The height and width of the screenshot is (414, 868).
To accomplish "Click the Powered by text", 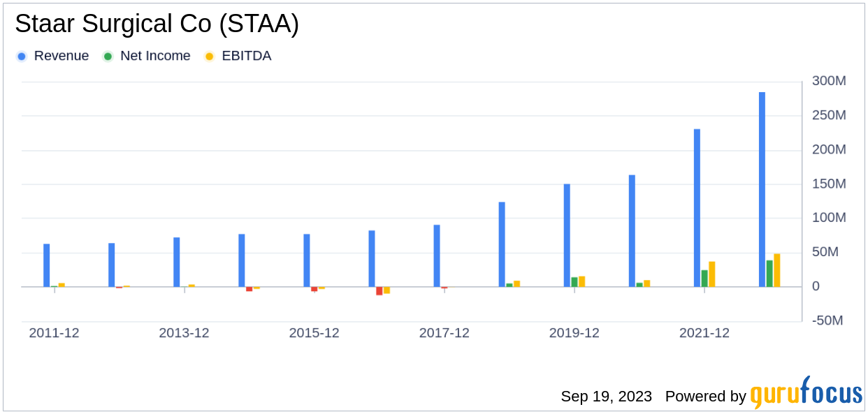I will pyautogui.click(x=706, y=397).
